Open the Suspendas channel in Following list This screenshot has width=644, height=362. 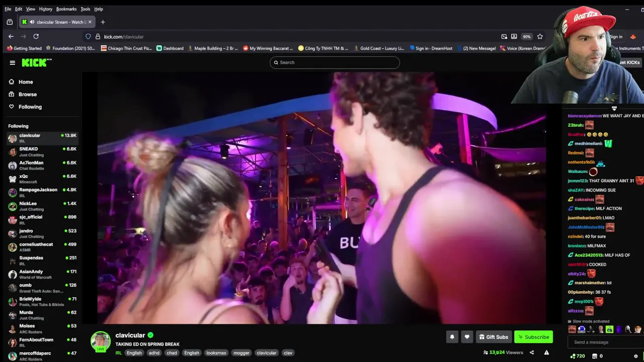click(x=42, y=260)
